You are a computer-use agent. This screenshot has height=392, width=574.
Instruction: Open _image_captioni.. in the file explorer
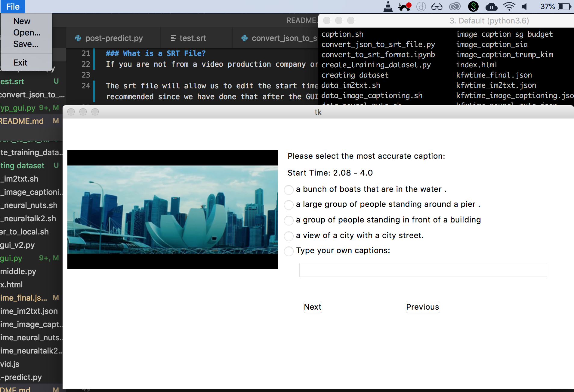point(31,192)
